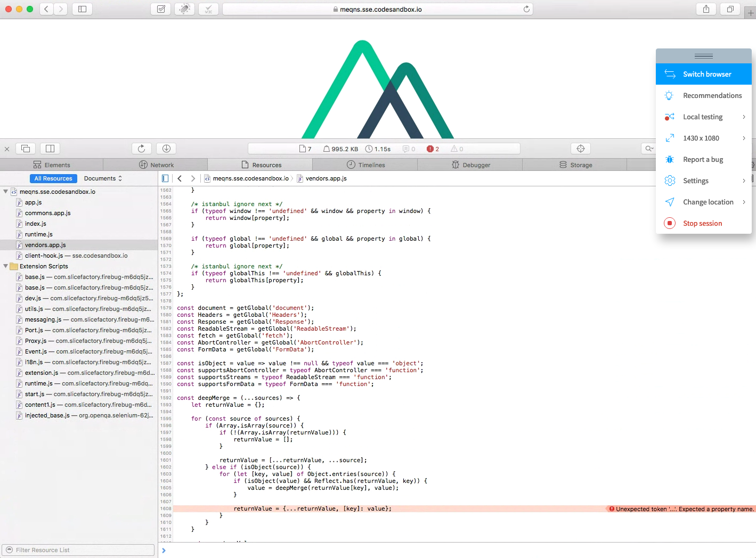Screen dimensions: 756x558
Task: Click the unexpected token error message
Action: (x=681, y=509)
